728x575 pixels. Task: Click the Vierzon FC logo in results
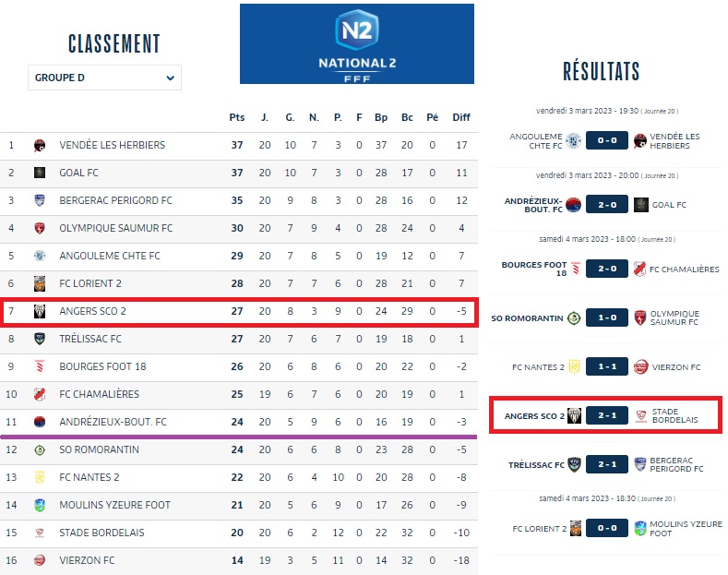click(x=640, y=367)
